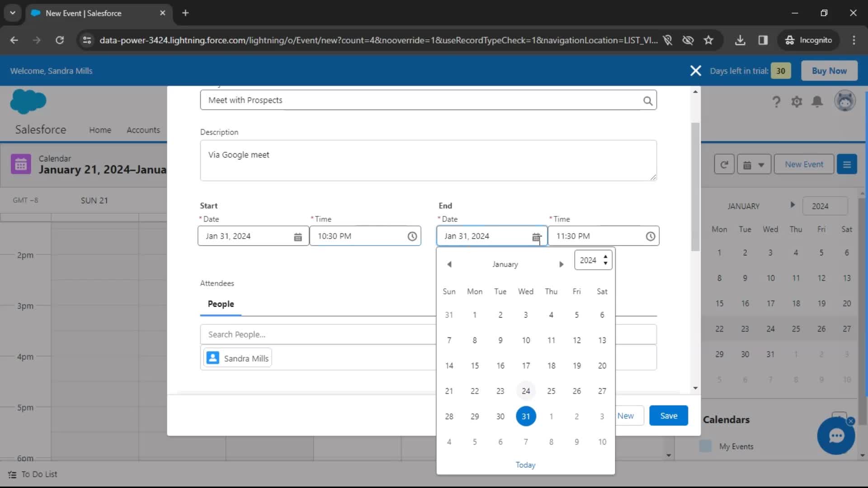Click the Start time 10:30 PM field
Screen dimensions: 868x488
[365, 236]
